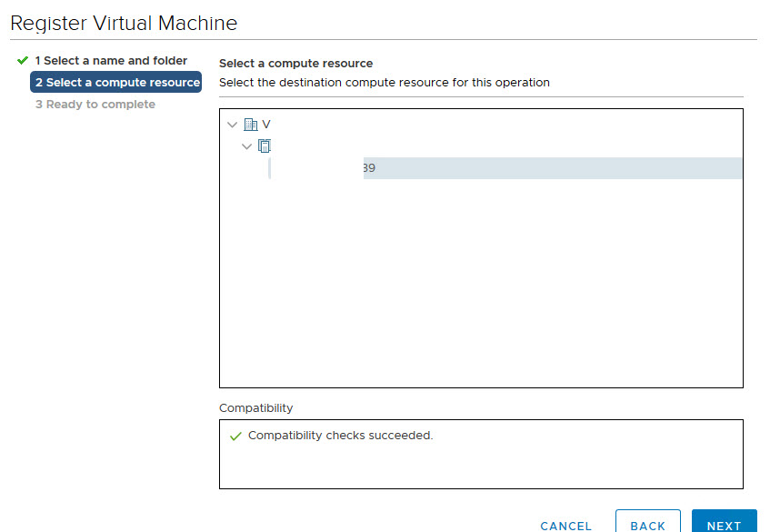Click the destination compute resource description text
Viewport: 770px width, 532px height.
384,83
